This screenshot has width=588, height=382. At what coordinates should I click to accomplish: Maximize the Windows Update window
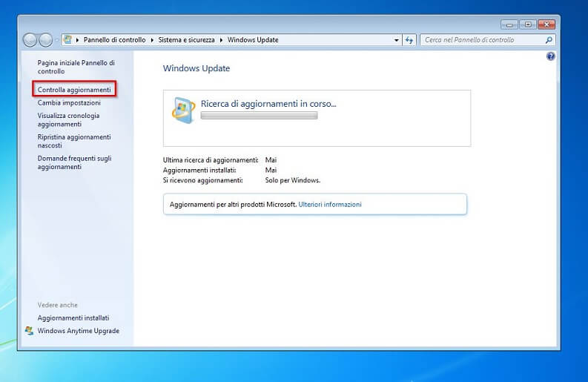[528, 24]
